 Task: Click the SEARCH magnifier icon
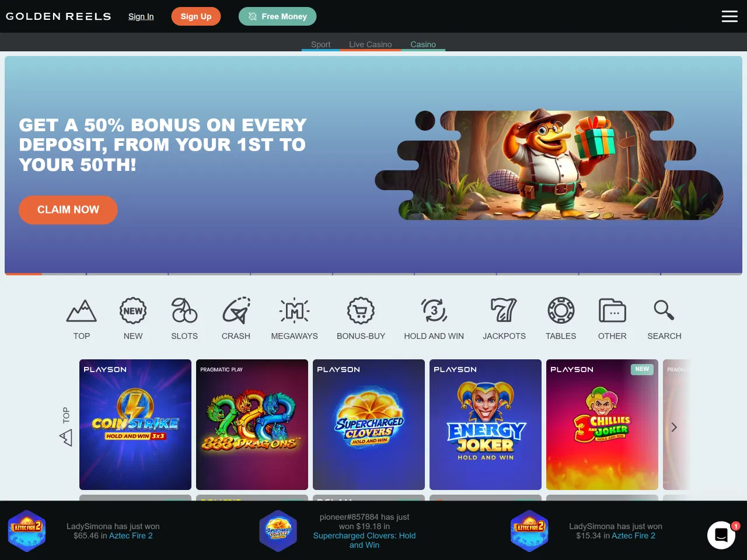point(664,310)
